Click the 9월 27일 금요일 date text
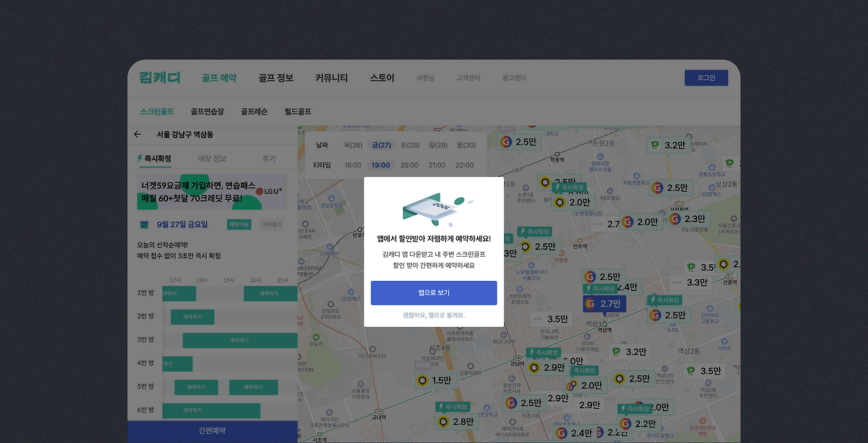This screenshot has height=443, width=868. [x=182, y=224]
